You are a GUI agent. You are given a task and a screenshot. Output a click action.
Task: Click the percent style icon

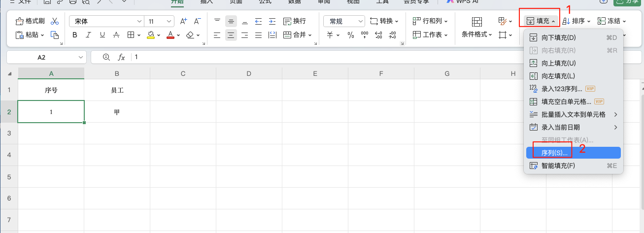coord(351,35)
